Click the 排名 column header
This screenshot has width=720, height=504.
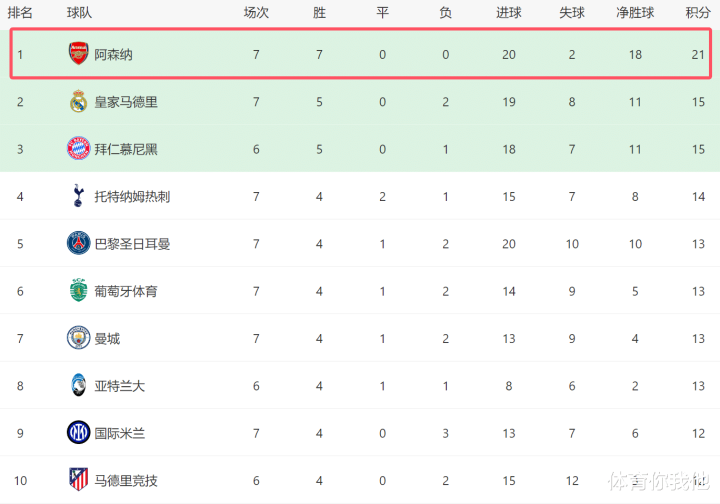[20, 13]
